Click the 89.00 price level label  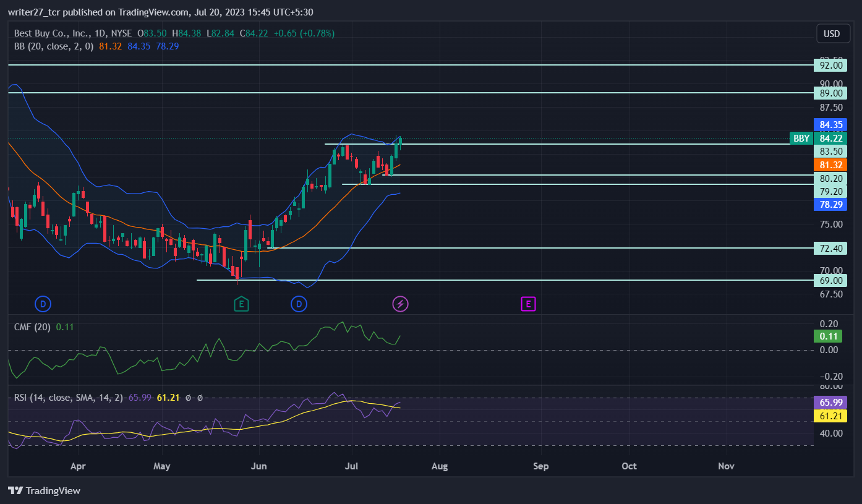830,93
